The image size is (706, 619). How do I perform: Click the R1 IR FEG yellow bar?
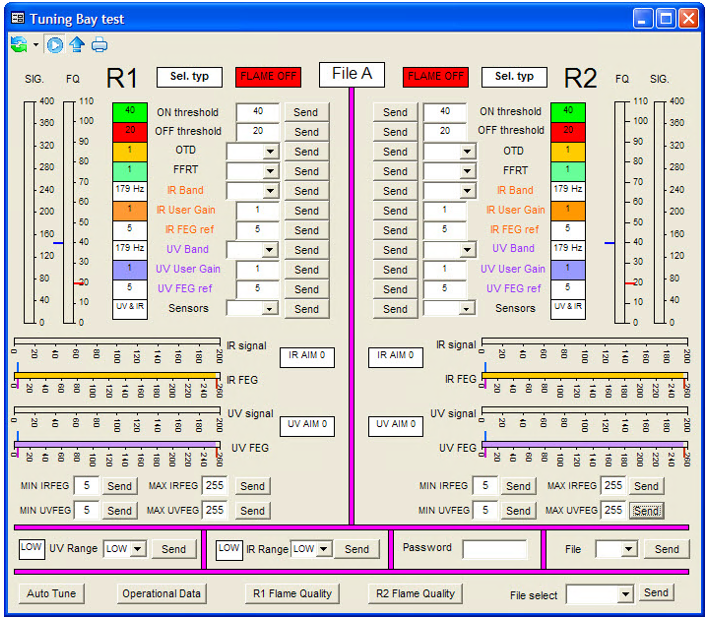point(117,375)
